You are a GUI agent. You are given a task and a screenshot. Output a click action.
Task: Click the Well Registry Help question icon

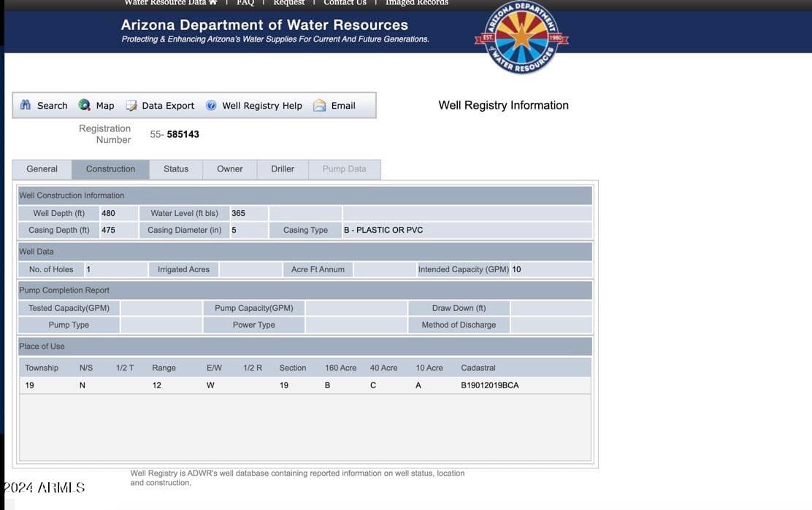click(211, 106)
